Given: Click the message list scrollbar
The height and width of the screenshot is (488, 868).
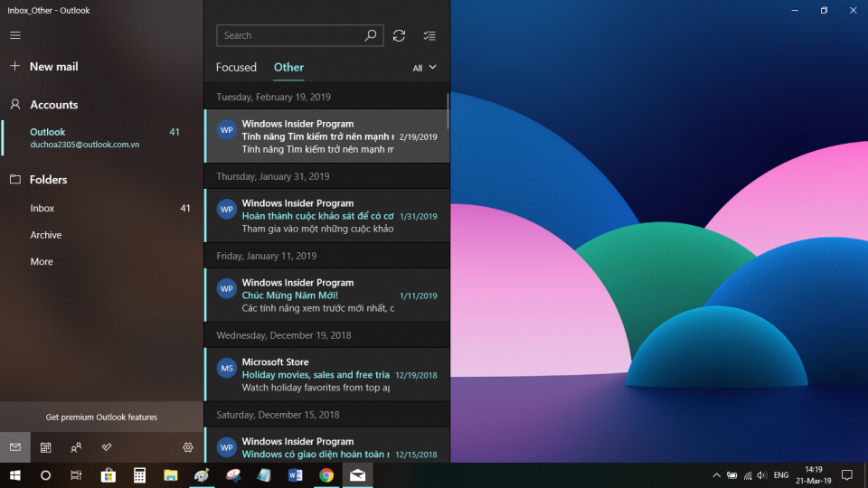Looking at the screenshot, I should [448, 110].
